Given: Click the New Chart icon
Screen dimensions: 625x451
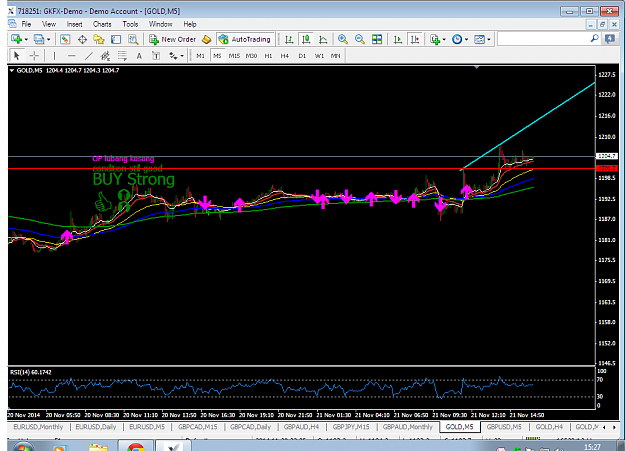Looking at the screenshot, I should [x=16, y=39].
